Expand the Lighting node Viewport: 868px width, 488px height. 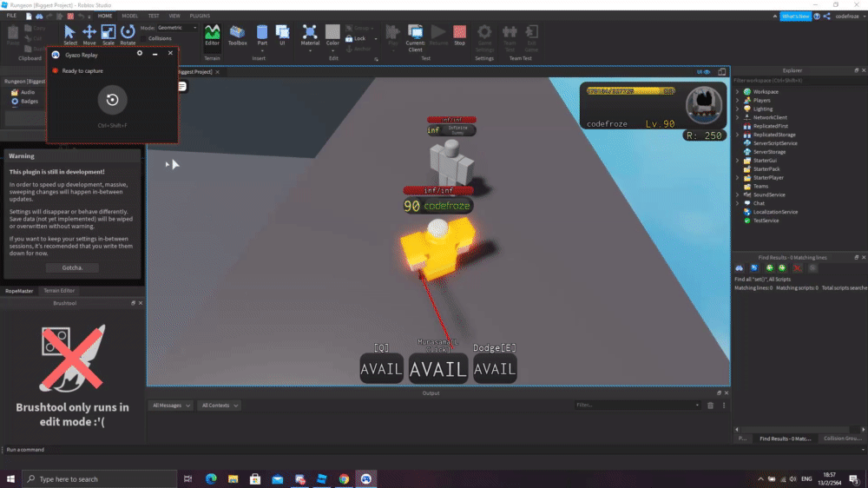(x=737, y=109)
